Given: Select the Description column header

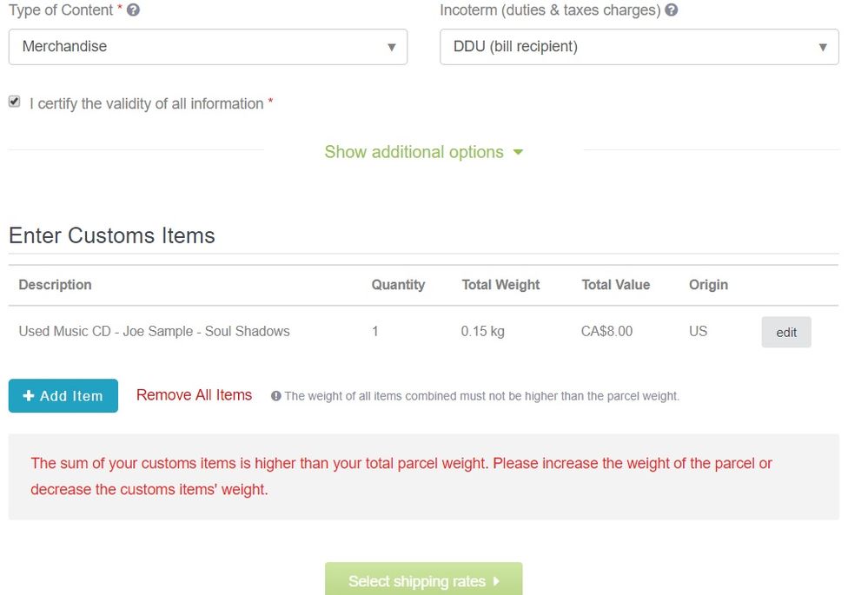Looking at the screenshot, I should (55, 285).
